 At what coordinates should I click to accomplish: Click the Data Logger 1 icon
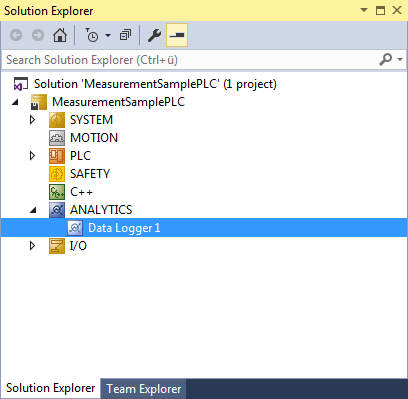(75, 228)
